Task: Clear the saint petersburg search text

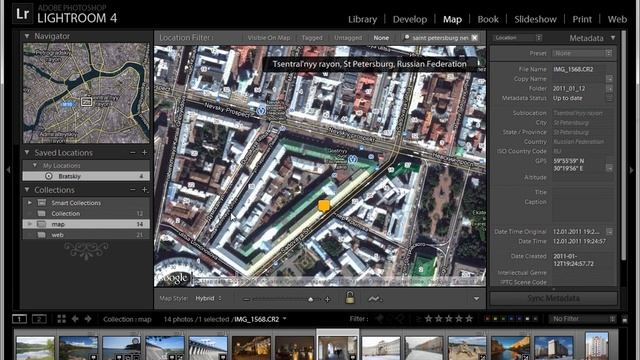Action: [475, 38]
